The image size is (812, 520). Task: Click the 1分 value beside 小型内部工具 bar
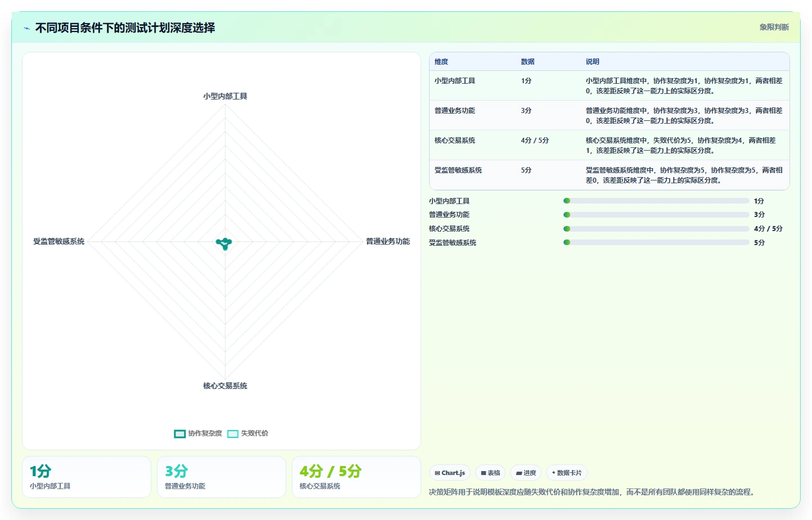[759, 201]
